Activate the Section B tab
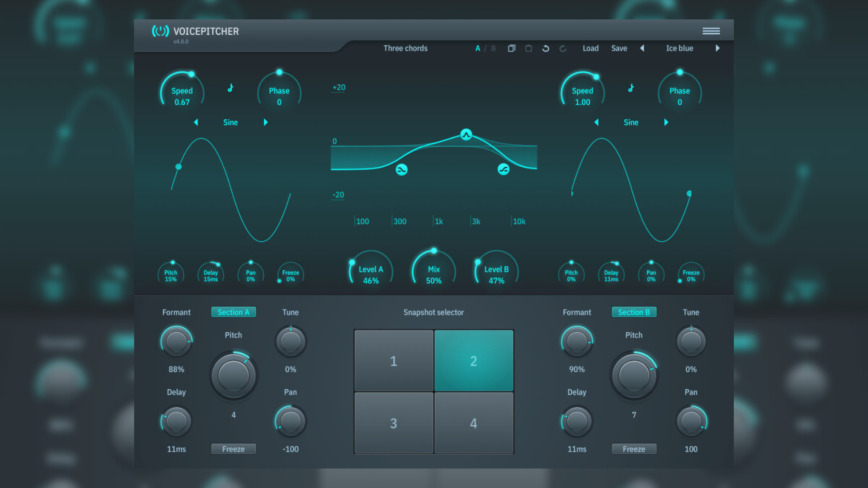Screen dimensions: 868x488 pyautogui.click(x=634, y=312)
